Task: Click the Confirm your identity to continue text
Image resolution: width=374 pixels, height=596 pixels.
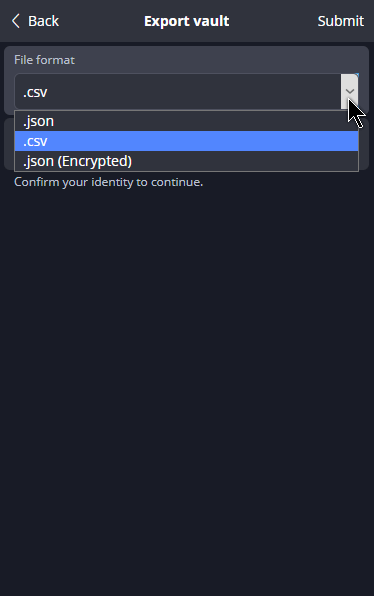Action: coord(108,182)
